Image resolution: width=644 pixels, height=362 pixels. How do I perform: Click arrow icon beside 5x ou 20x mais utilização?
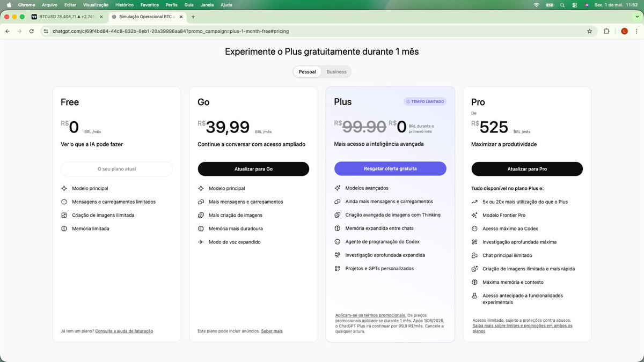(x=474, y=202)
